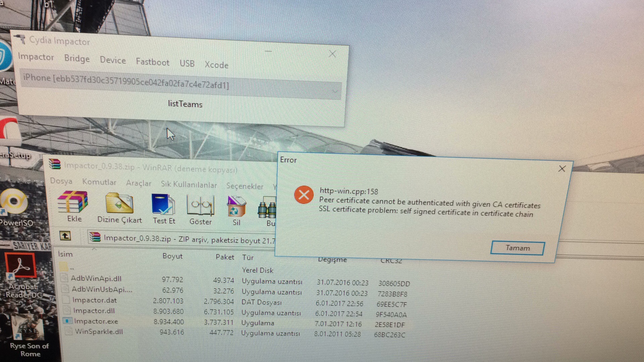Click the up-one-level folder arrow icon
This screenshot has height=362, width=644.
click(x=65, y=236)
